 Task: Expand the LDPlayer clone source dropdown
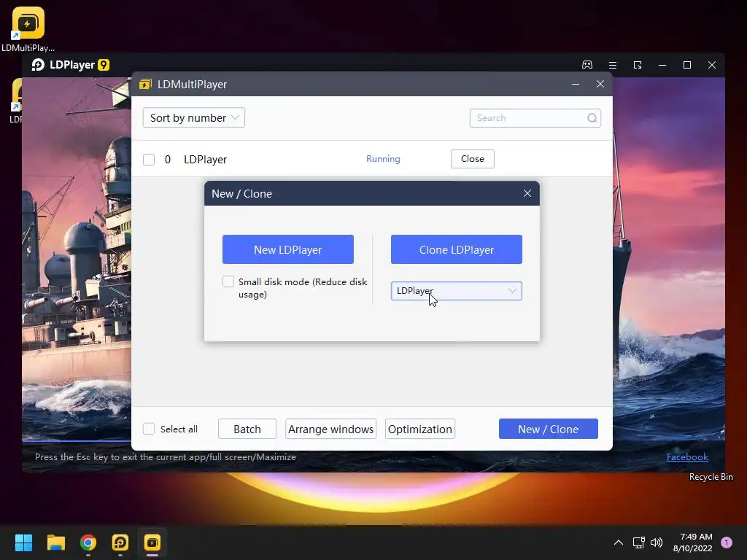(x=457, y=291)
